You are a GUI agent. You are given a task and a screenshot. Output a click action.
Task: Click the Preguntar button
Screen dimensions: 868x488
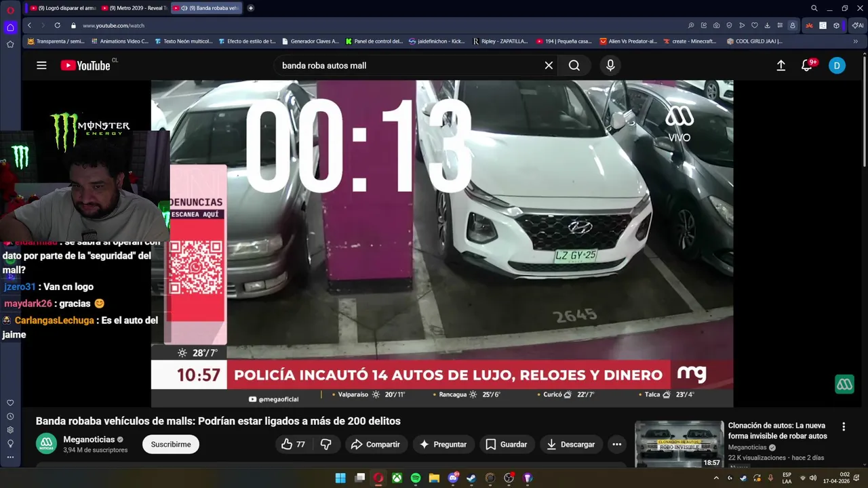click(443, 444)
